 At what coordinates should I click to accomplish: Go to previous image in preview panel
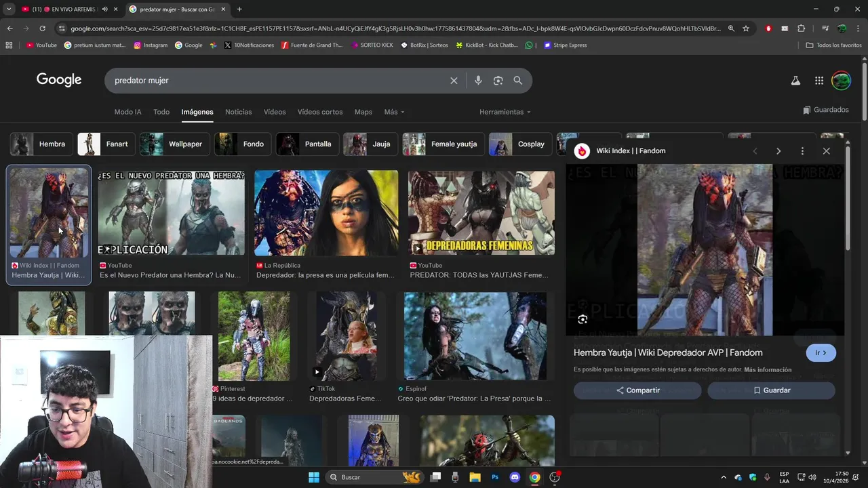(x=755, y=151)
